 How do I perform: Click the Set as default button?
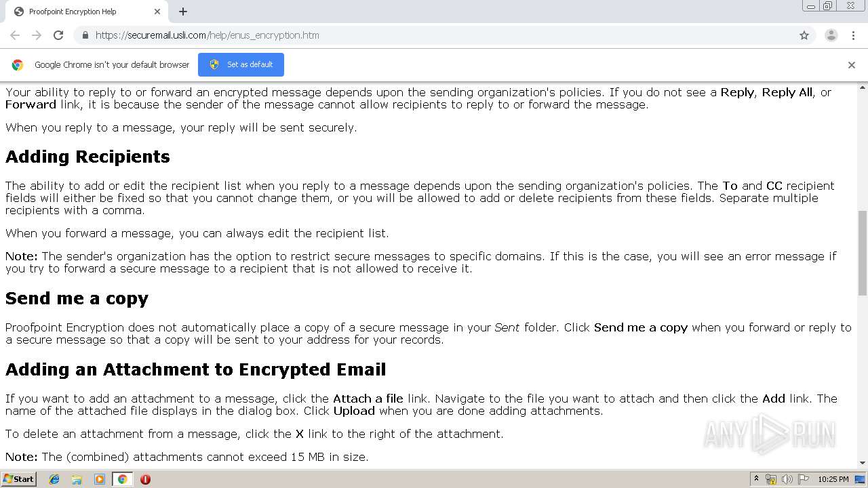[241, 64]
